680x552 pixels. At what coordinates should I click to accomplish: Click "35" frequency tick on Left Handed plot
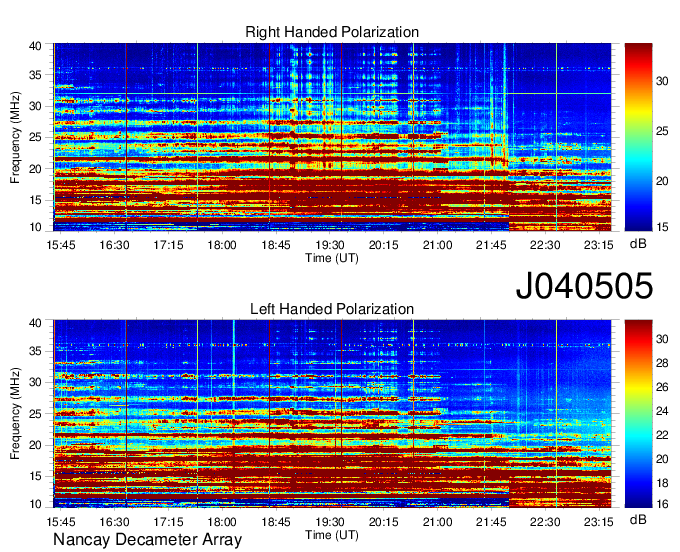tap(35, 351)
